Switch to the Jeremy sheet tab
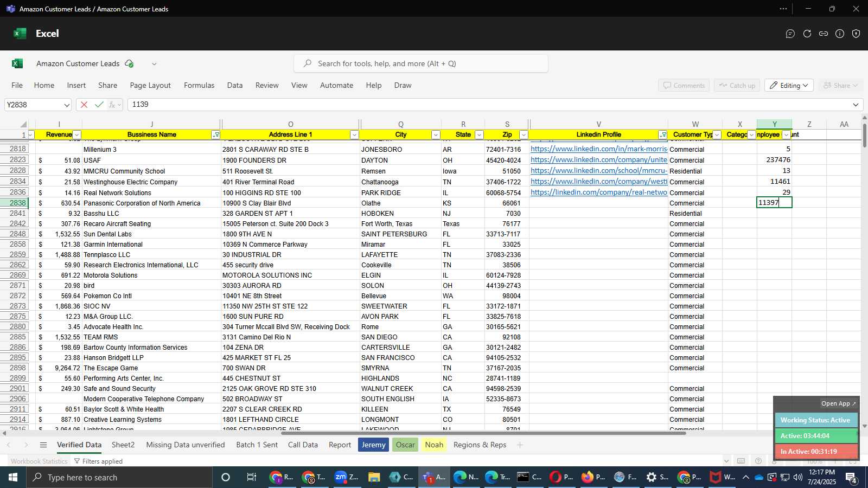This screenshot has height=488, width=868. click(373, 445)
